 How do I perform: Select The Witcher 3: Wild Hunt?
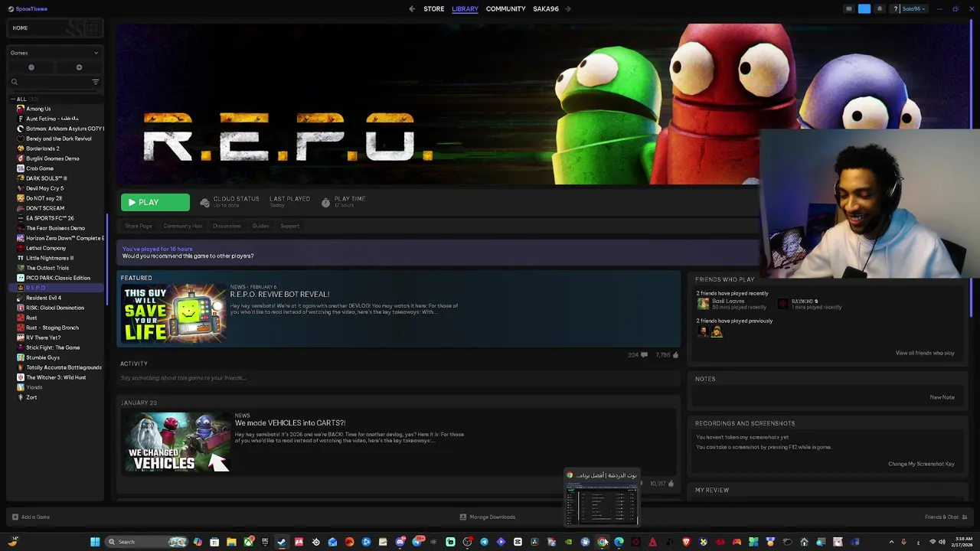point(56,377)
